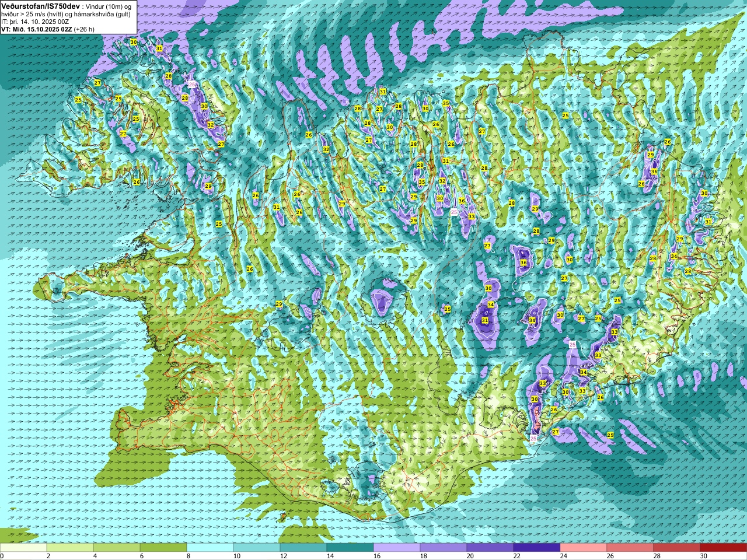
Task: Select the dark red above-30 color scale swatch
Action: pos(724,547)
